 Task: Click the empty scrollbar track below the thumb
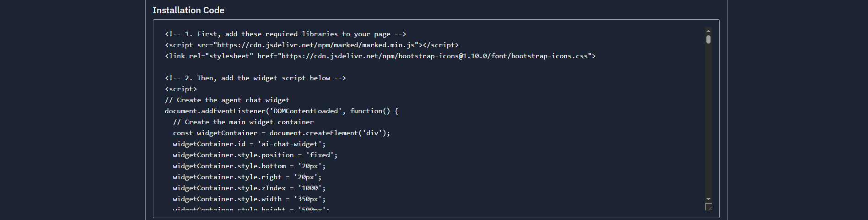point(708,120)
